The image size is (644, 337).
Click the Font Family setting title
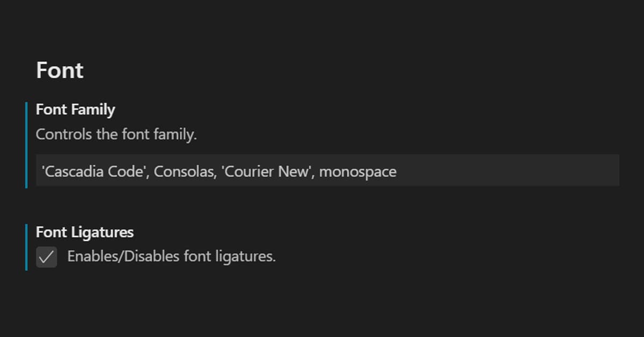[75, 109]
